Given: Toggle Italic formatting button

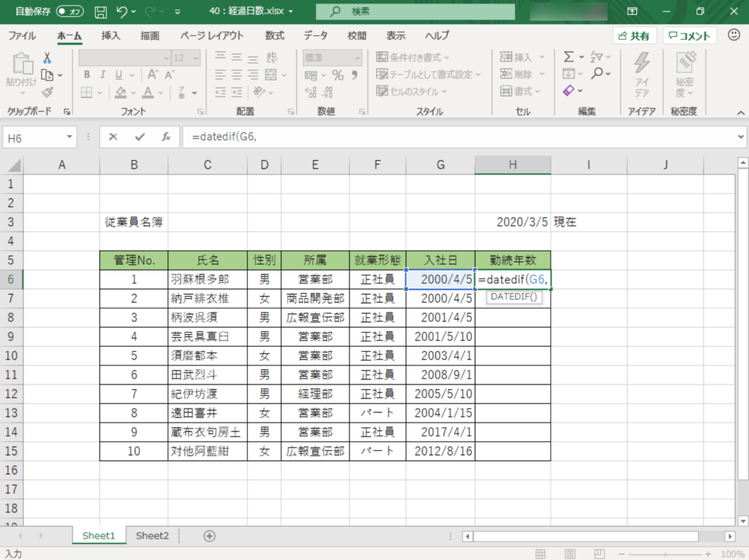Looking at the screenshot, I should click(x=102, y=74).
